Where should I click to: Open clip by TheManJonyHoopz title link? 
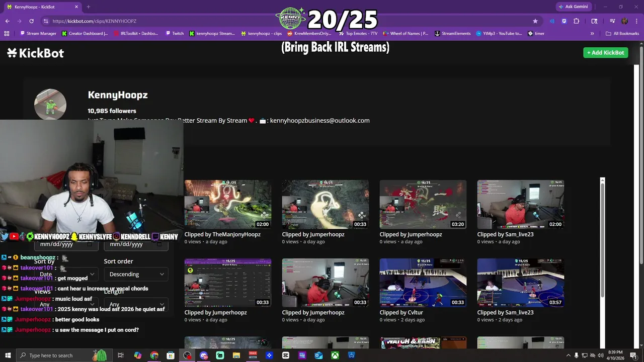[222, 234]
